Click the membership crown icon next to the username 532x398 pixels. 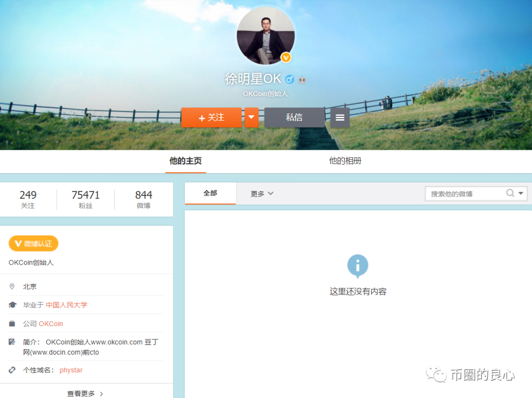[x=302, y=79]
